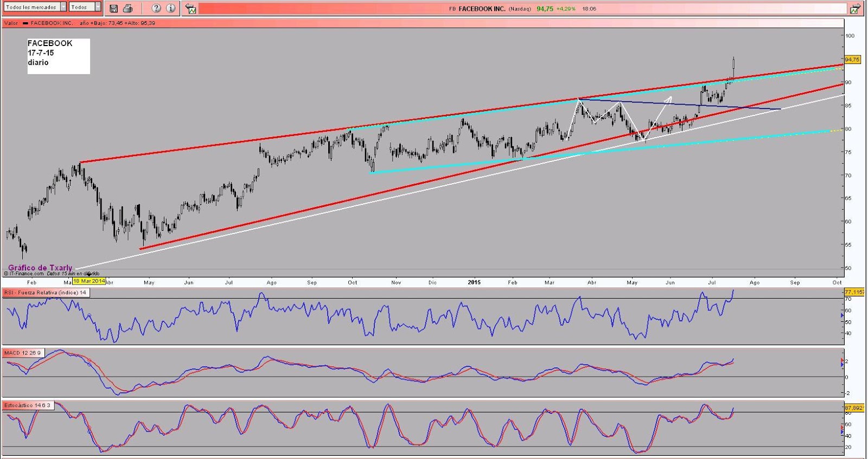
Task: Go to next chart with right-arrow icon
Action: coord(855,8)
